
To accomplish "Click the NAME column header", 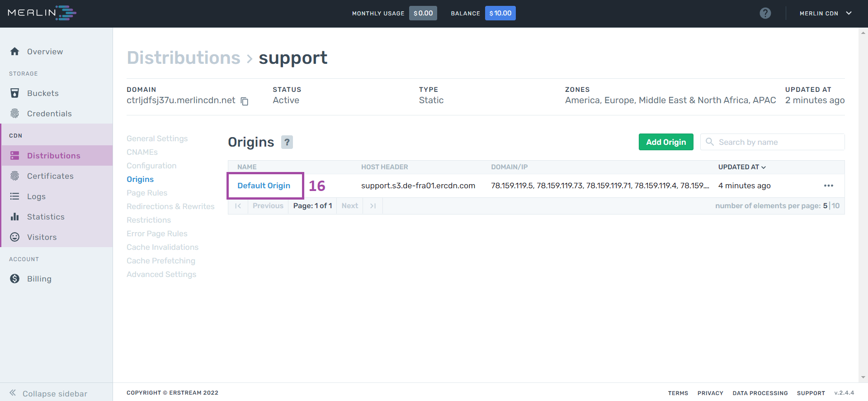I will pos(247,167).
